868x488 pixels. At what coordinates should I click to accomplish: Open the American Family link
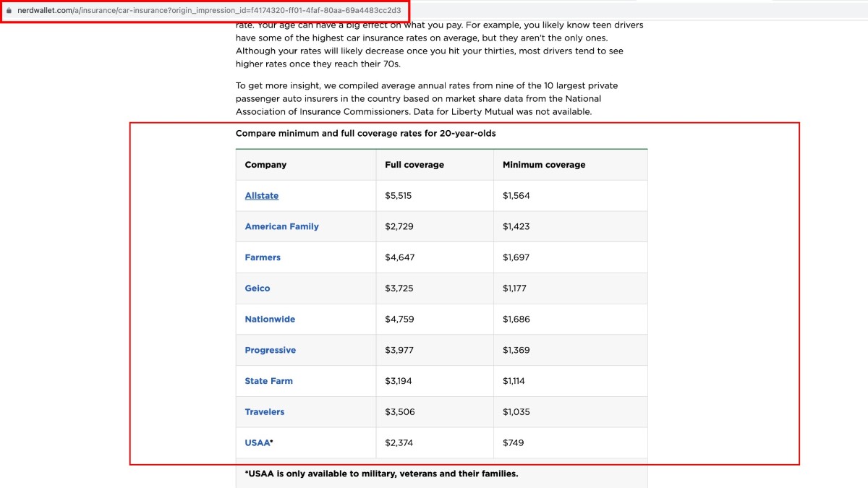pyautogui.click(x=282, y=226)
